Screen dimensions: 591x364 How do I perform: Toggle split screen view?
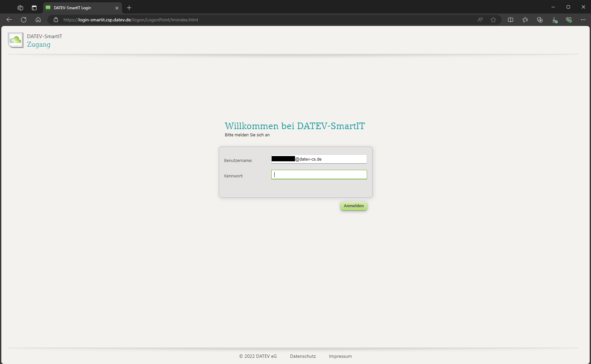coord(510,20)
